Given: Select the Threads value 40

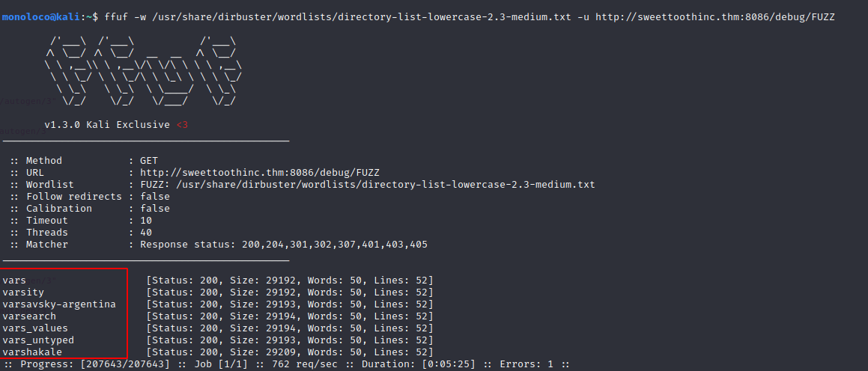Looking at the screenshot, I should tap(146, 233).
